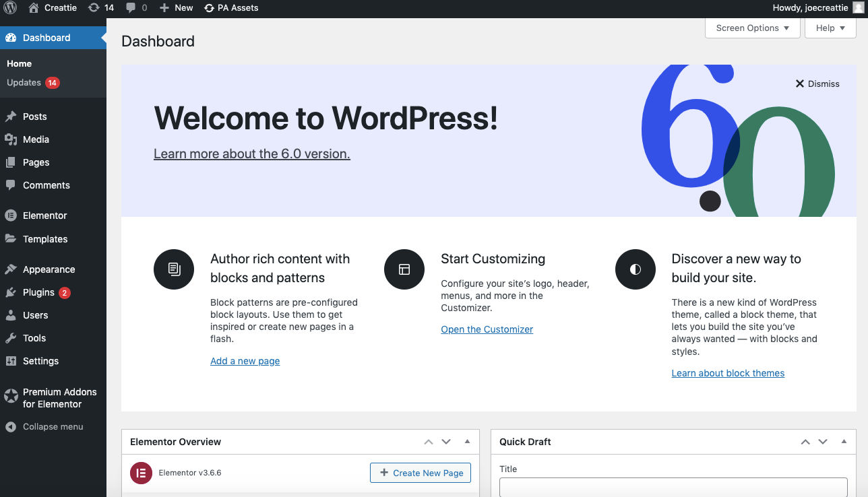
Task: Open PA Assets in the admin bar
Action: click(x=231, y=7)
